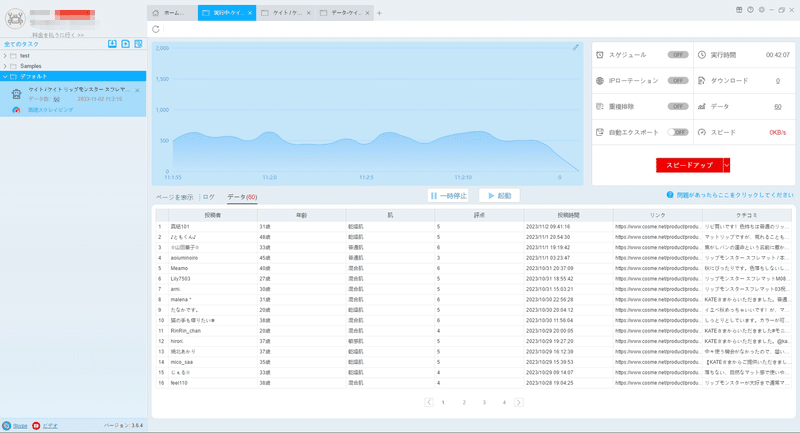Click the crab-logo user avatar
The height and width of the screenshot is (433, 800).
(15, 19)
